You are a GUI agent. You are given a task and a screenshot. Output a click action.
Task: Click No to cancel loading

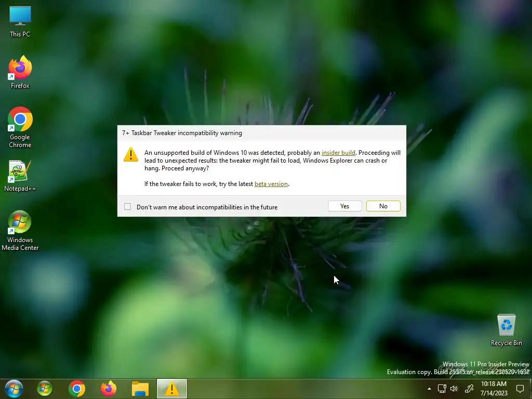pyautogui.click(x=383, y=206)
